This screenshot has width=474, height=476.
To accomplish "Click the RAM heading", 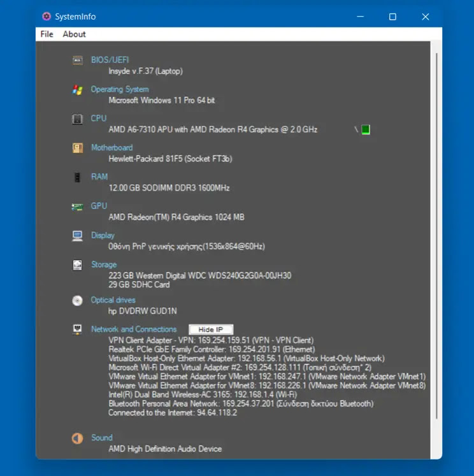I will pyautogui.click(x=99, y=177).
